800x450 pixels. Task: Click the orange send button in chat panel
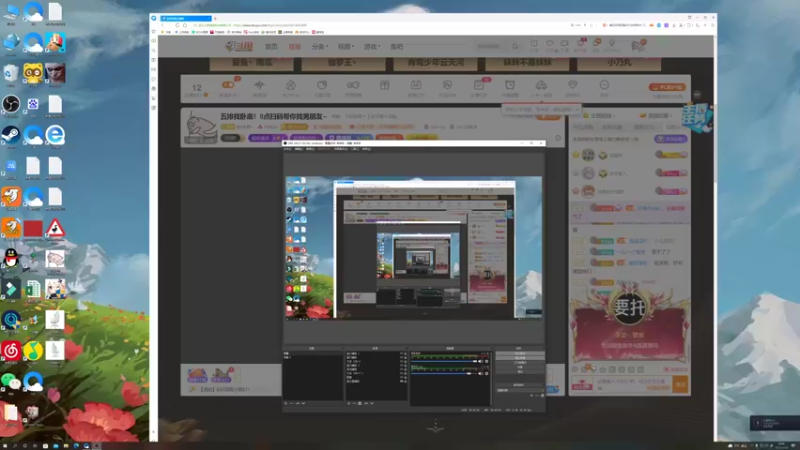coord(680,384)
